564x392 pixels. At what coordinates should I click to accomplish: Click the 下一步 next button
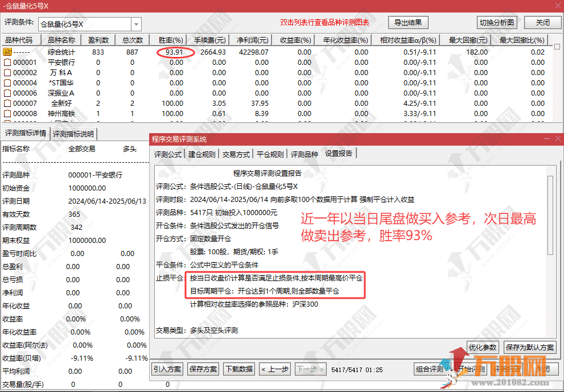click(x=311, y=369)
